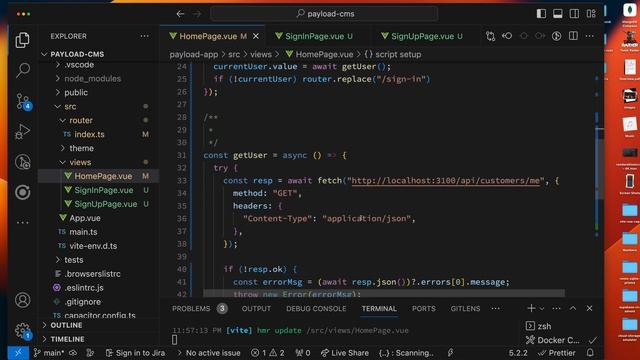640x360 pixels.
Task: Maximize the panel with the up chevron
Action: (x=573, y=308)
